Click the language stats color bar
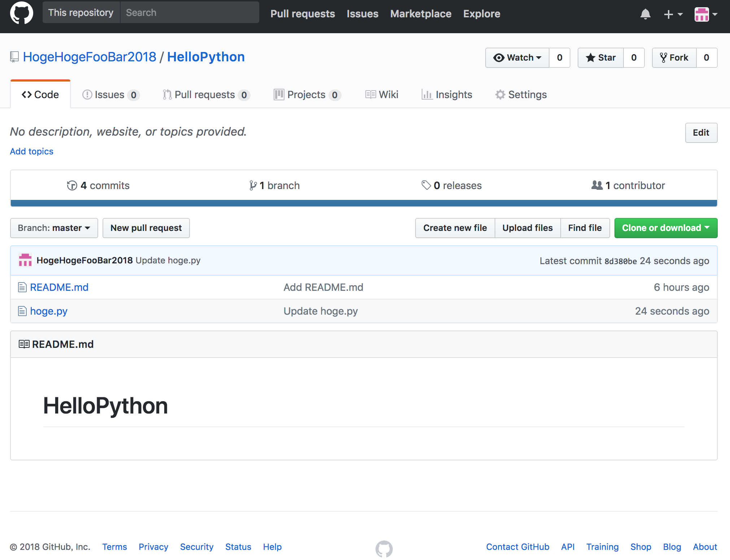The width and height of the screenshot is (730, 560). click(x=364, y=203)
